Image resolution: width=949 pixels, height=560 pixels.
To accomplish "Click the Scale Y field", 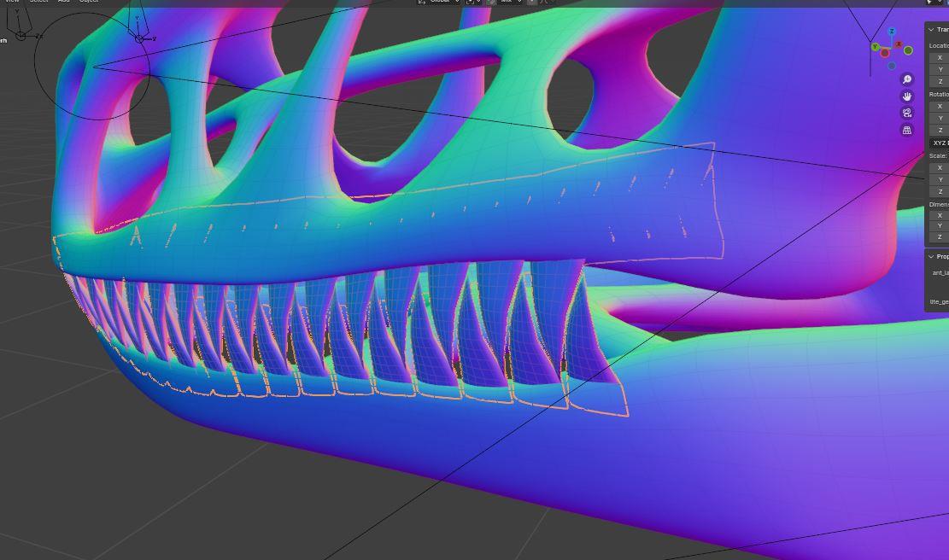I will (x=940, y=179).
